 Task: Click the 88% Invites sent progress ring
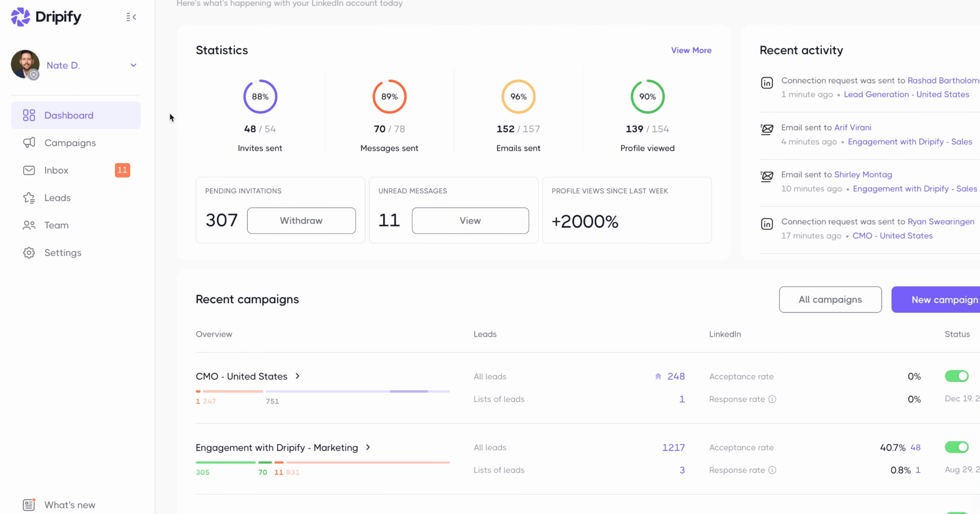260,97
